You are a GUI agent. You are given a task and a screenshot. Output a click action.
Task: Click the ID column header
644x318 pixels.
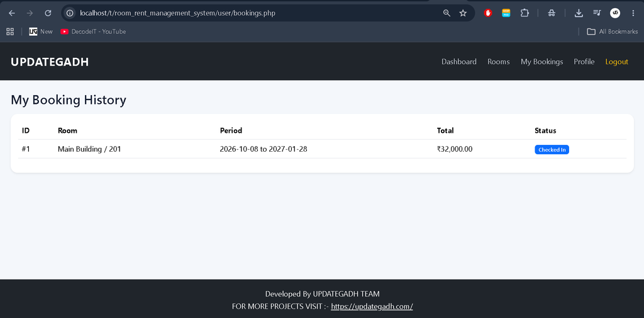(x=25, y=130)
